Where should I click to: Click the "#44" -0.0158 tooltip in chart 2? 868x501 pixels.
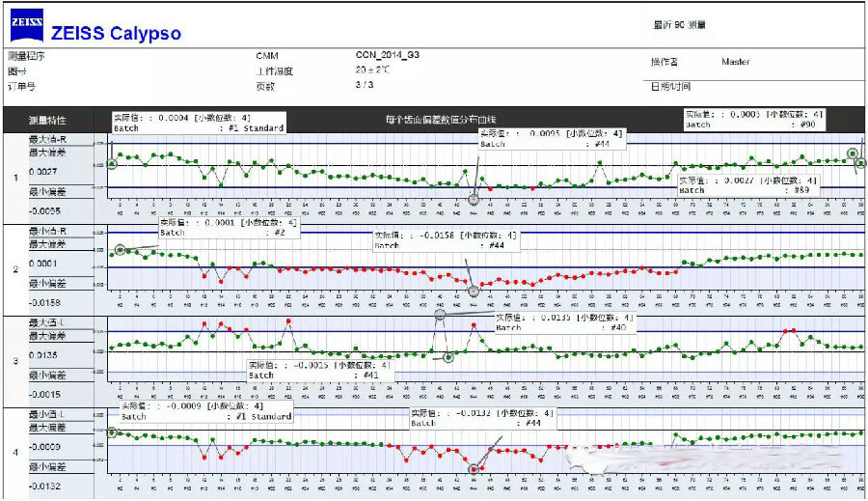click(447, 240)
